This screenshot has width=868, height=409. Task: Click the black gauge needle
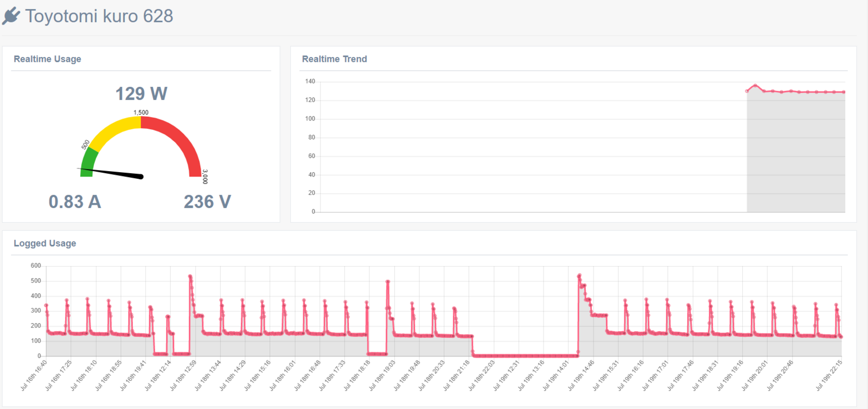pos(112,173)
